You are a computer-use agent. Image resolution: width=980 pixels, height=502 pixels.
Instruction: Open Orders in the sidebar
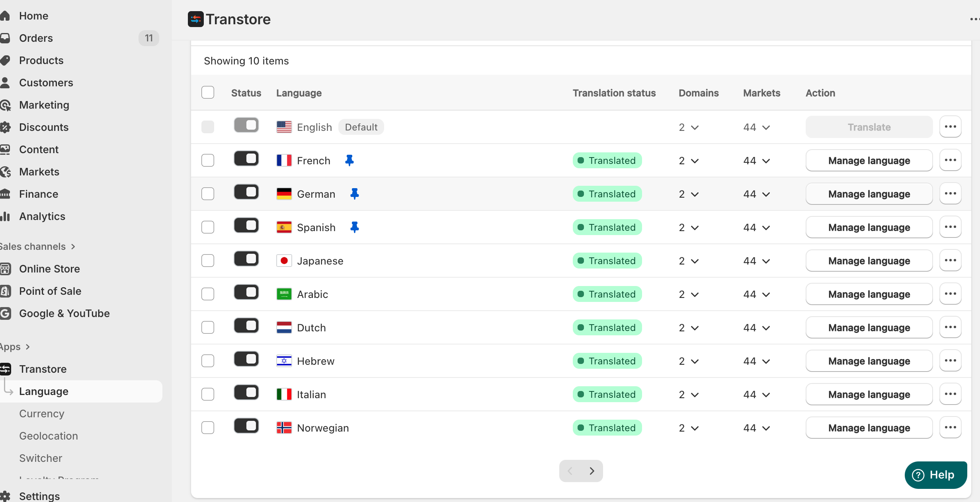click(36, 38)
